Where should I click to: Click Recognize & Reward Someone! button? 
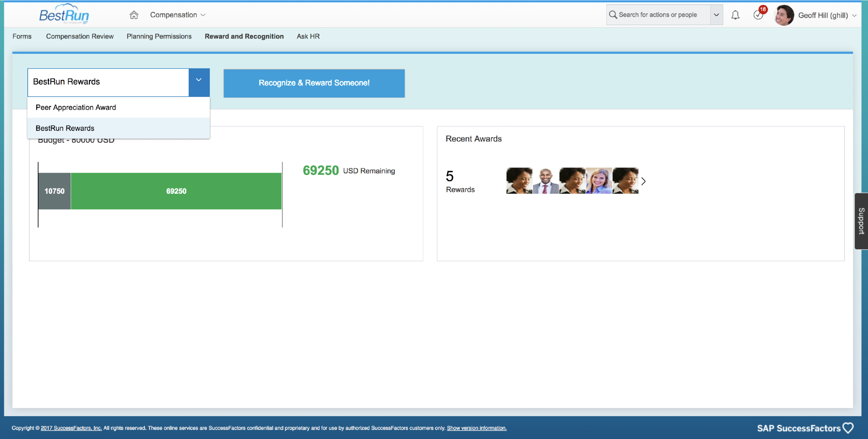coord(314,83)
